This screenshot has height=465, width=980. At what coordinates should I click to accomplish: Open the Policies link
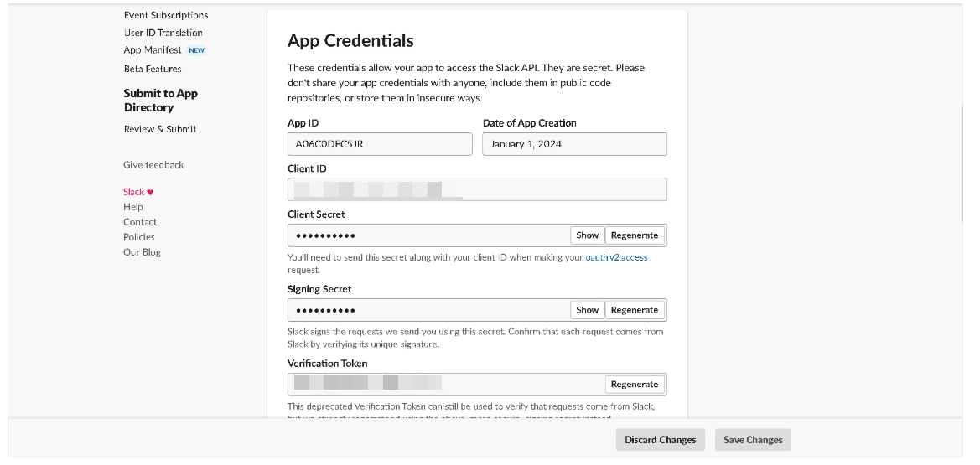(139, 237)
